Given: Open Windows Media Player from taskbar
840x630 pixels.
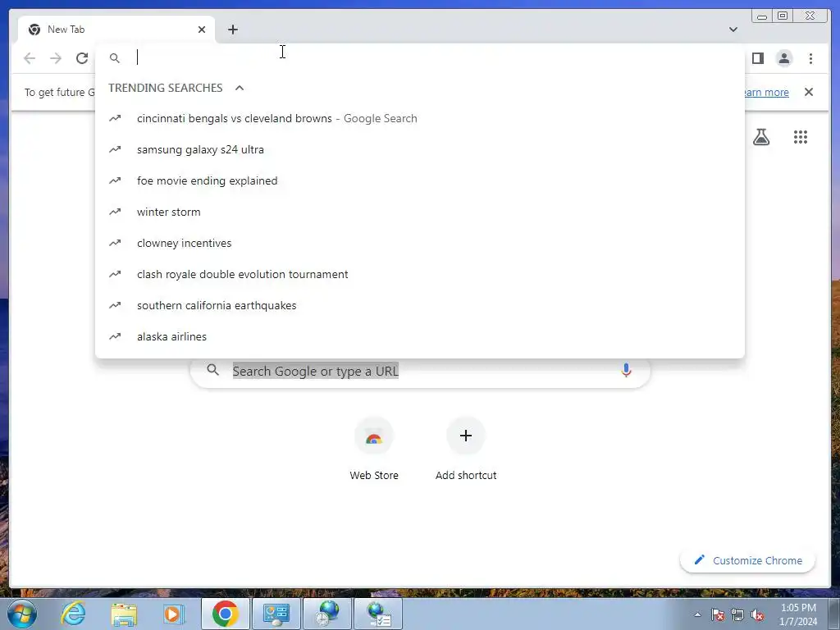Looking at the screenshot, I should (172, 614).
